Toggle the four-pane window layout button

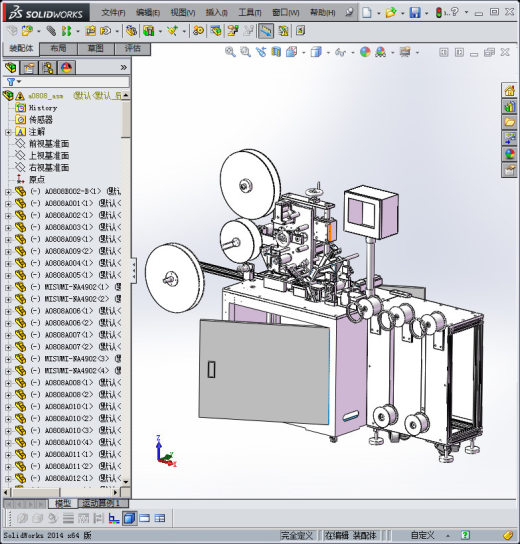point(160,519)
